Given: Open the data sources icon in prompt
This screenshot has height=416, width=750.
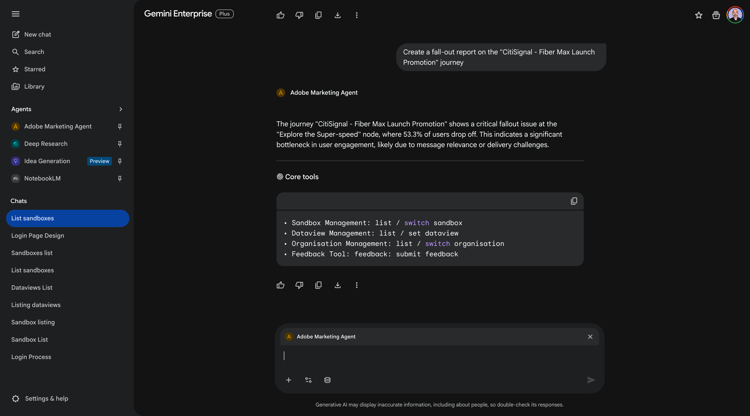Looking at the screenshot, I should click(x=327, y=380).
